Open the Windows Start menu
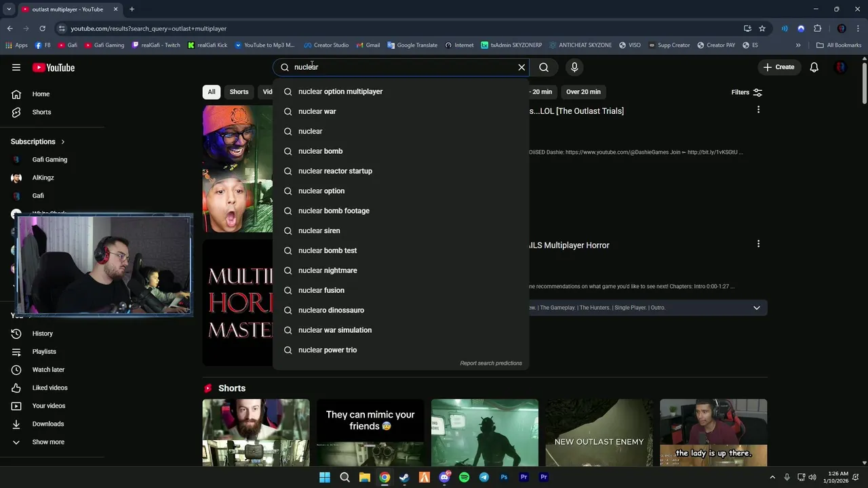This screenshot has width=868, height=488. point(325,477)
